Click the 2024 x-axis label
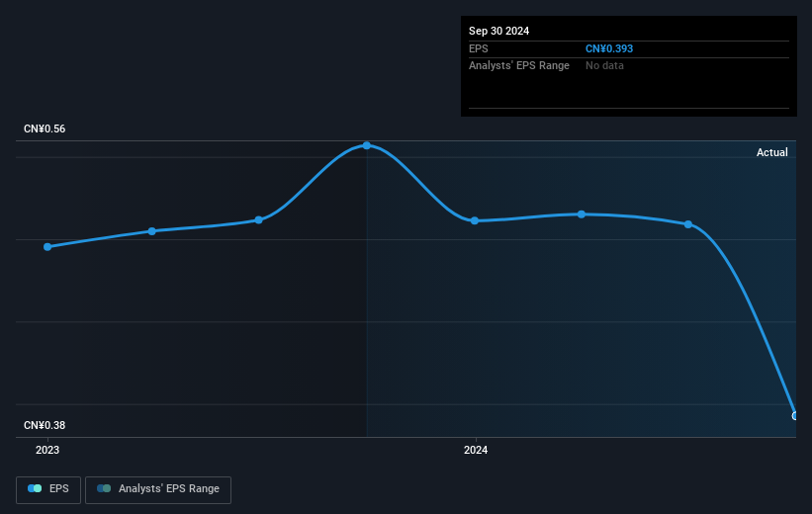 click(476, 450)
